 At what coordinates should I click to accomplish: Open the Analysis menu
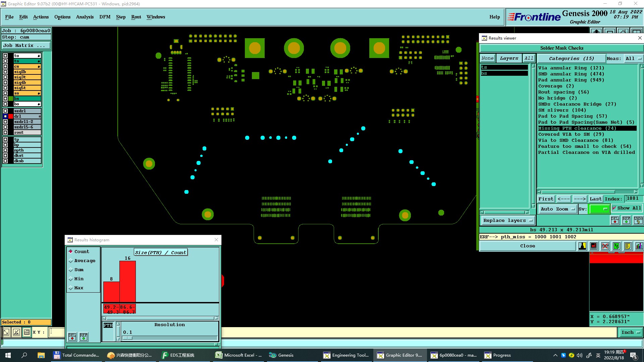(x=85, y=17)
